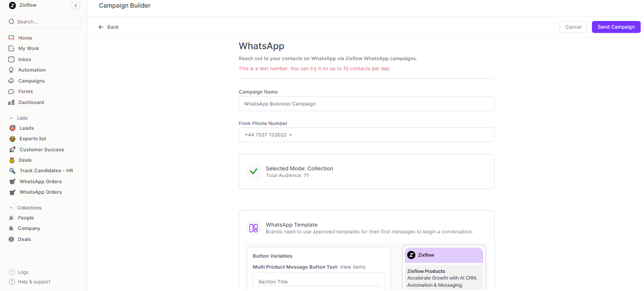
Task: Select the Experts list emoji icon
Action: pos(11,138)
